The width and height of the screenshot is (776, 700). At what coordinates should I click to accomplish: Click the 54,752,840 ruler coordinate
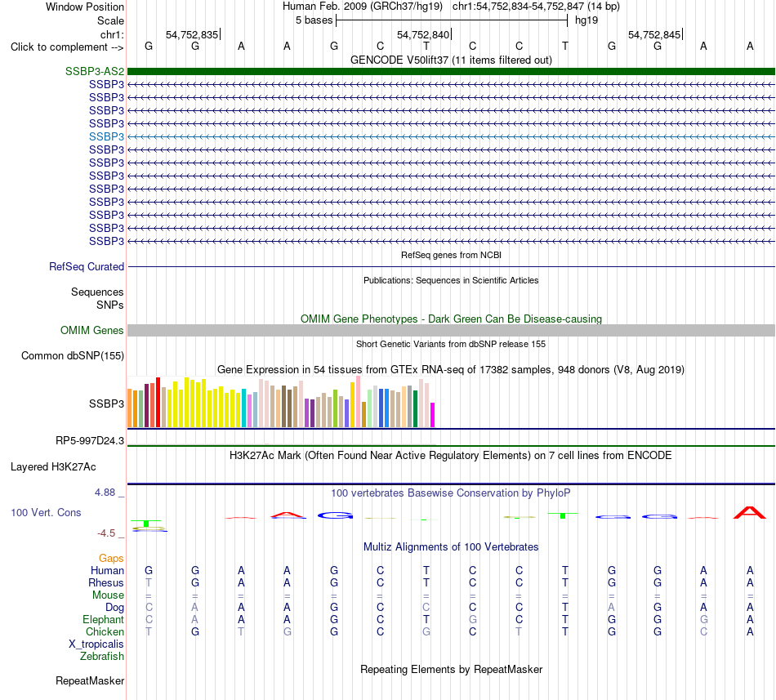point(423,34)
